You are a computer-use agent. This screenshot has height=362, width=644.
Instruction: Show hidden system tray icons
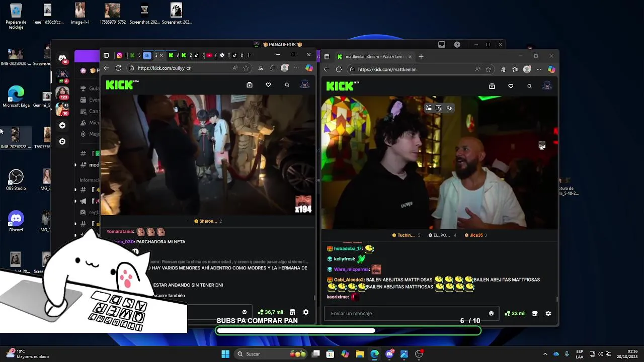coord(545,354)
